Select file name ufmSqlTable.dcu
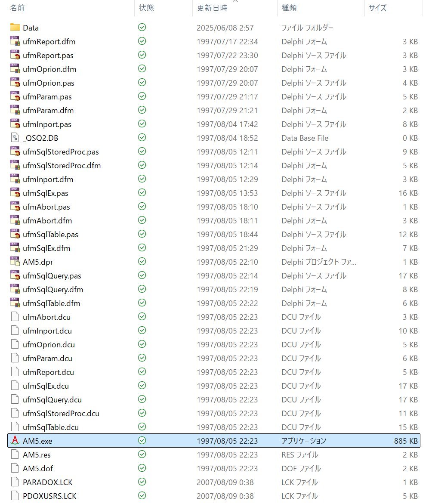429x504 pixels. click(x=51, y=427)
